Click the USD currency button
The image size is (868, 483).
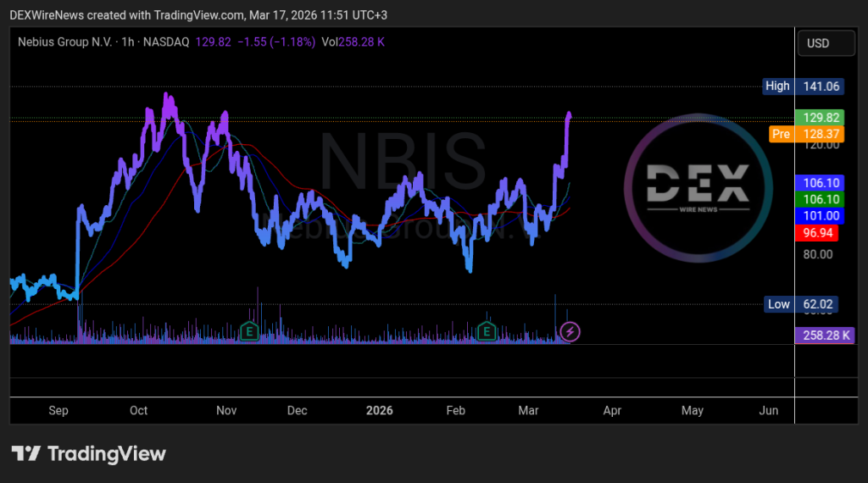click(826, 43)
